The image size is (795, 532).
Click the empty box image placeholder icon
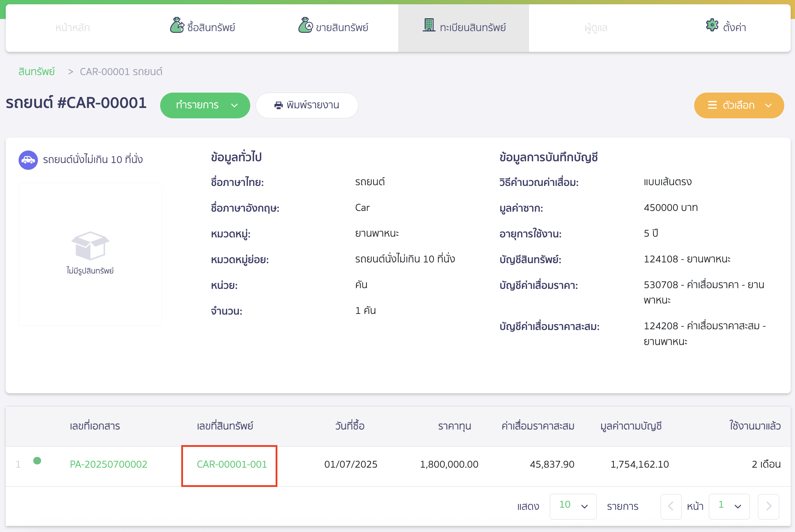90,246
